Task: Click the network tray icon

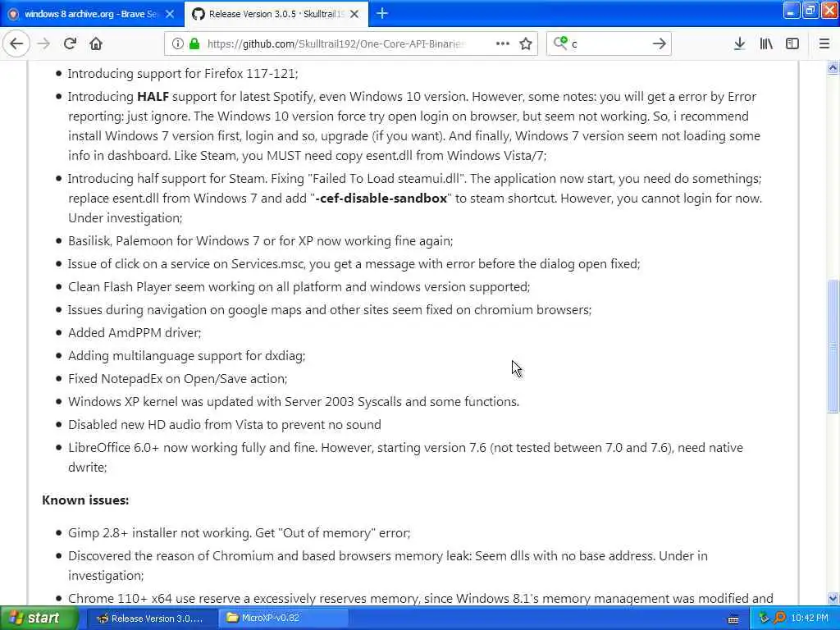Action: tap(764, 619)
